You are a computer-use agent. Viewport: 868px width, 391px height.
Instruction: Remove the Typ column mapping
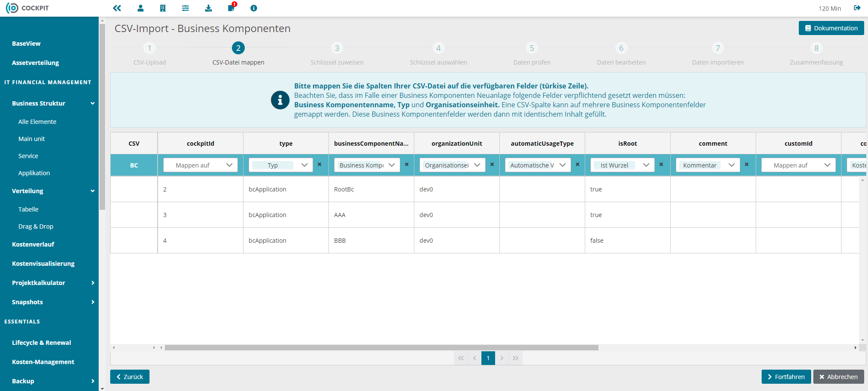(320, 165)
